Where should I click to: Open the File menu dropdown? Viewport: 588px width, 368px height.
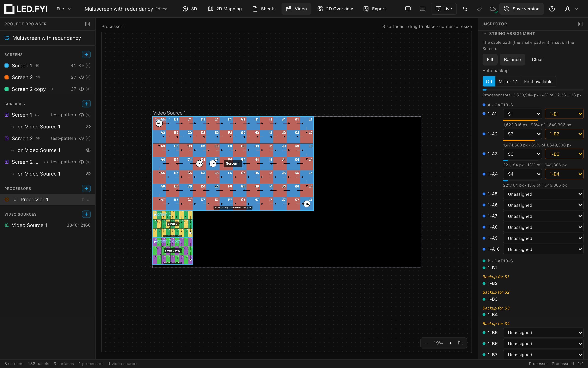point(64,9)
